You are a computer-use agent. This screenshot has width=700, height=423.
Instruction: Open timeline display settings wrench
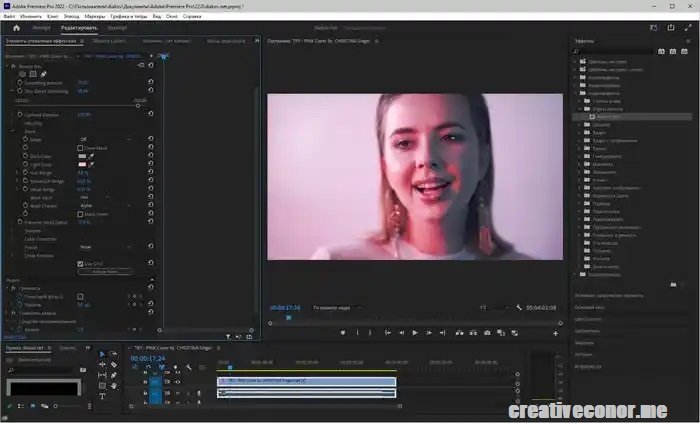pyautogui.click(x=188, y=367)
